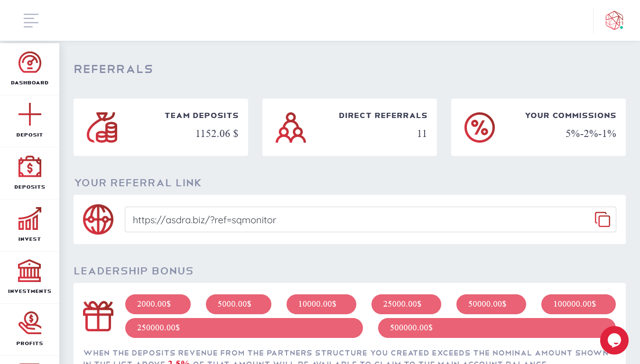The height and width of the screenshot is (364, 640).
Task: Click the 100000.00$ bonus pill
Action: click(578, 304)
